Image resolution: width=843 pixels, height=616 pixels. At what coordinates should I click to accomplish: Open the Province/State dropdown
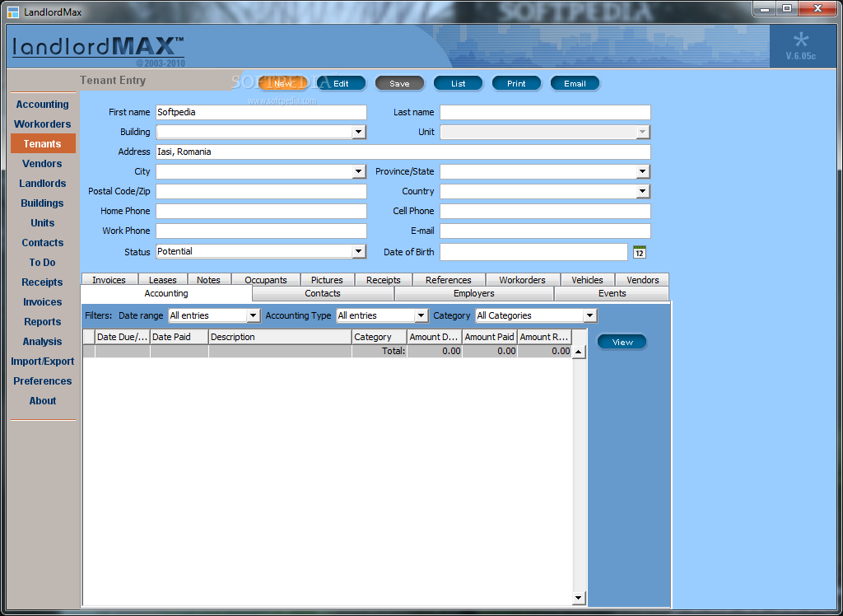tap(643, 171)
